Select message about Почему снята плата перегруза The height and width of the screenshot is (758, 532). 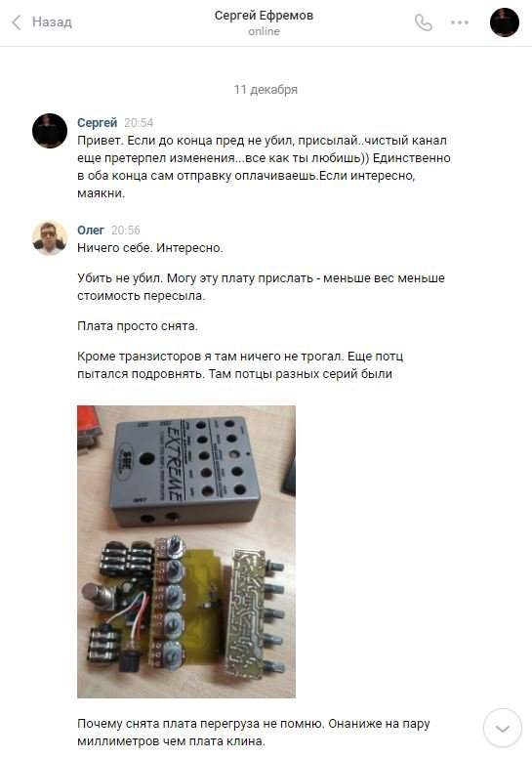click(x=254, y=733)
